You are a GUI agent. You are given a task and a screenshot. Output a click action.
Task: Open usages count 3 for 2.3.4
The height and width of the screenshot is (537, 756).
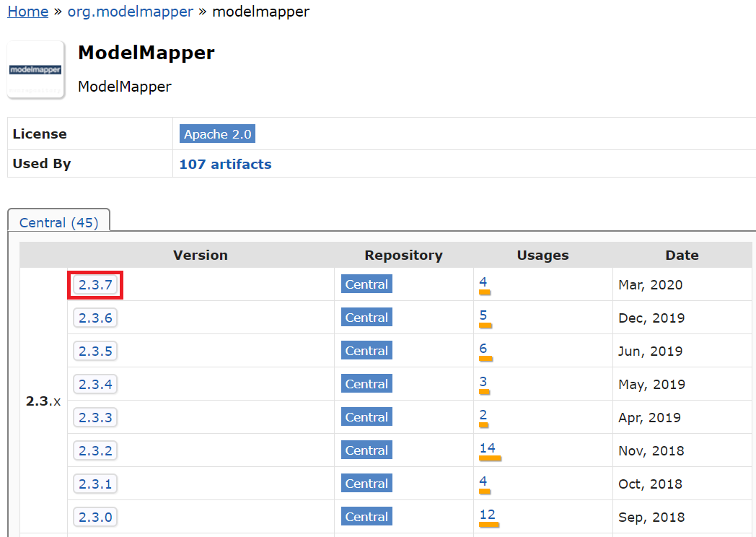(x=483, y=382)
